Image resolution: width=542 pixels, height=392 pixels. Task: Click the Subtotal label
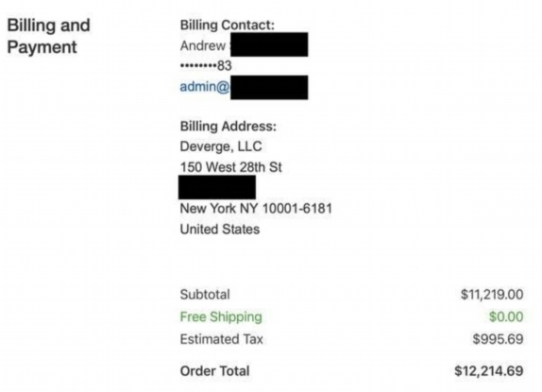[x=205, y=295]
